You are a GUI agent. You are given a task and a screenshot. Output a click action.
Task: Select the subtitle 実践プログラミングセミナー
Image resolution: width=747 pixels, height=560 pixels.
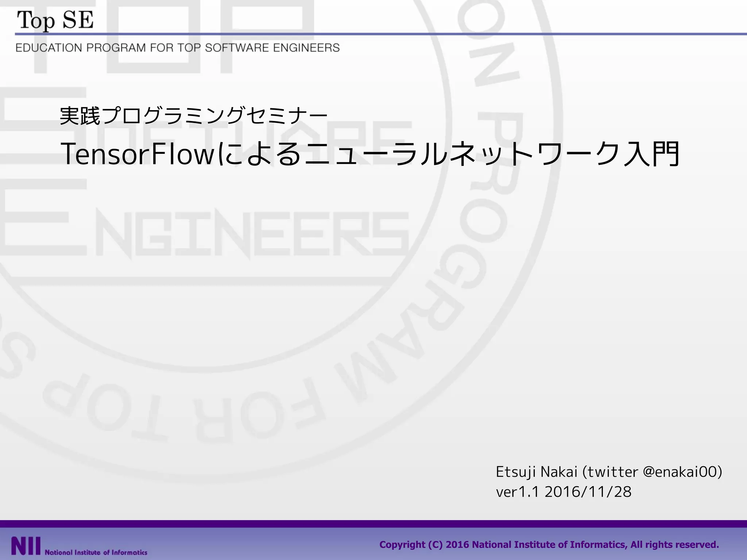[x=193, y=116]
